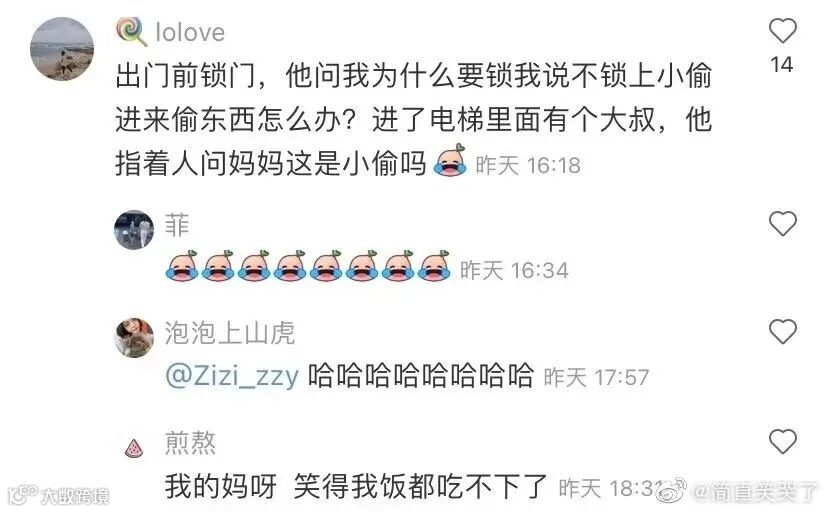828x512 pixels.
Task: Tap the watermelon avatar of 煎熬
Action: click(x=134, y=448)
